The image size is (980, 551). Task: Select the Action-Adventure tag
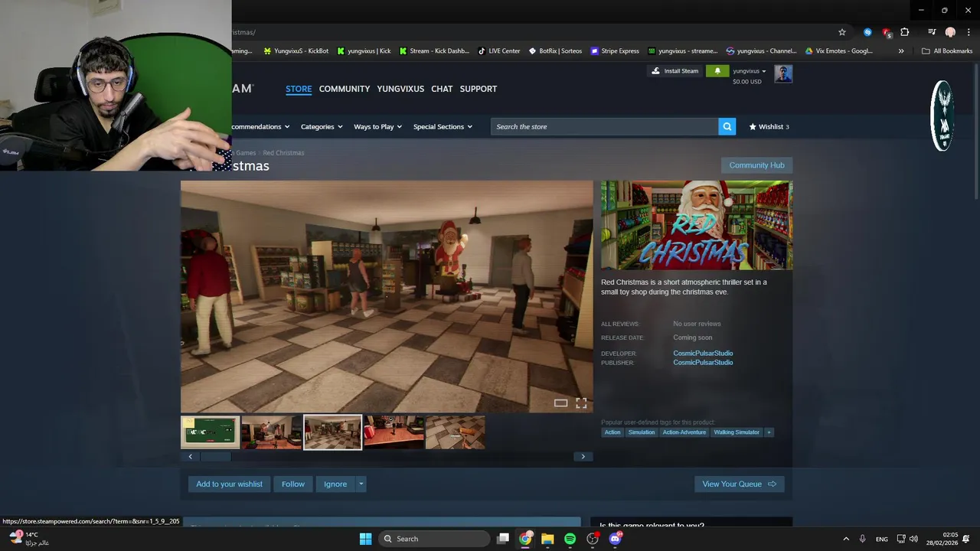click(684, 432)
